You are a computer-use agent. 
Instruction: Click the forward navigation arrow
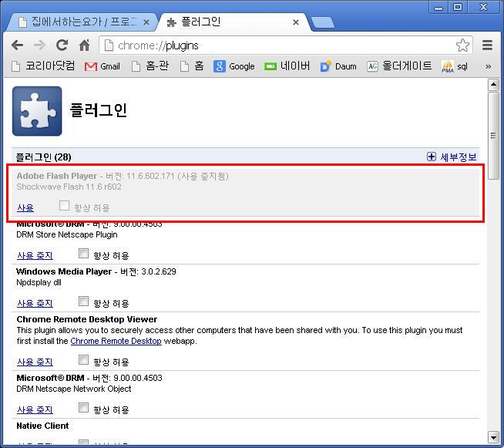[x=39, y=45]
